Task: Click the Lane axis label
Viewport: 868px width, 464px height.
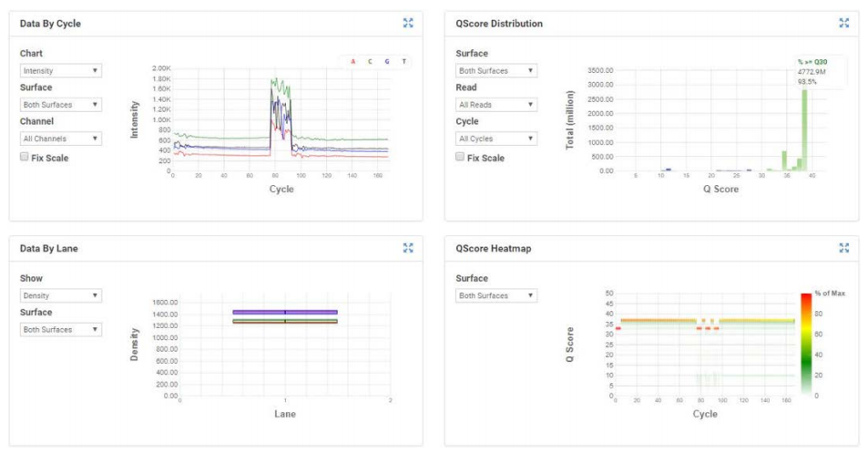Action: 285,414
